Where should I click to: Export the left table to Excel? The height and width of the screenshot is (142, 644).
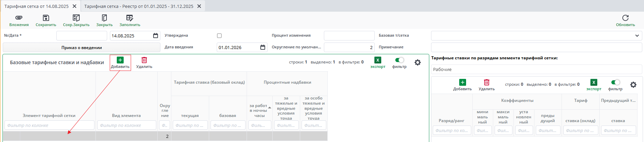pyautogui.click(x=377, y=60)
